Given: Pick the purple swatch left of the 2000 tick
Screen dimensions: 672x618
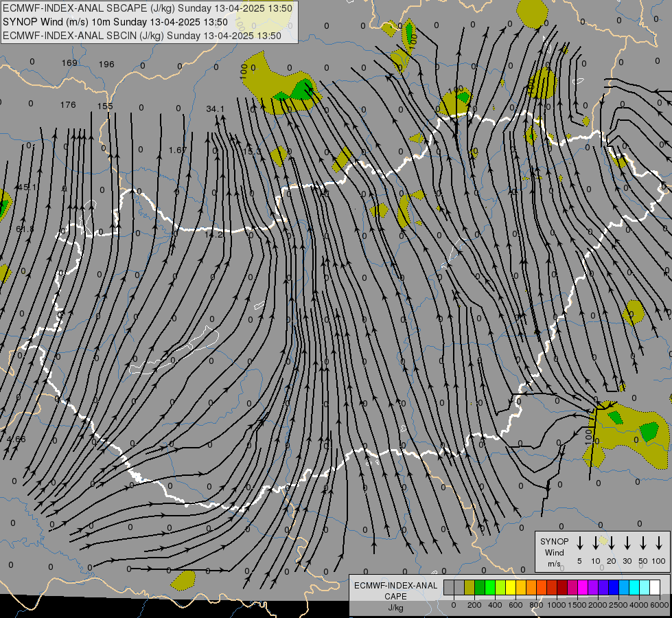Looking at the screenshot, I should (x=592, y=588).
